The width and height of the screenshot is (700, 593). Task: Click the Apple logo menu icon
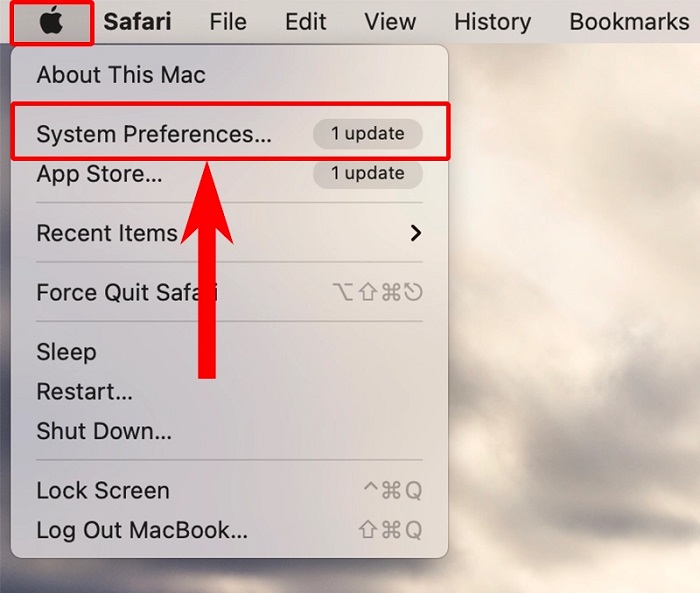(52, 22)
